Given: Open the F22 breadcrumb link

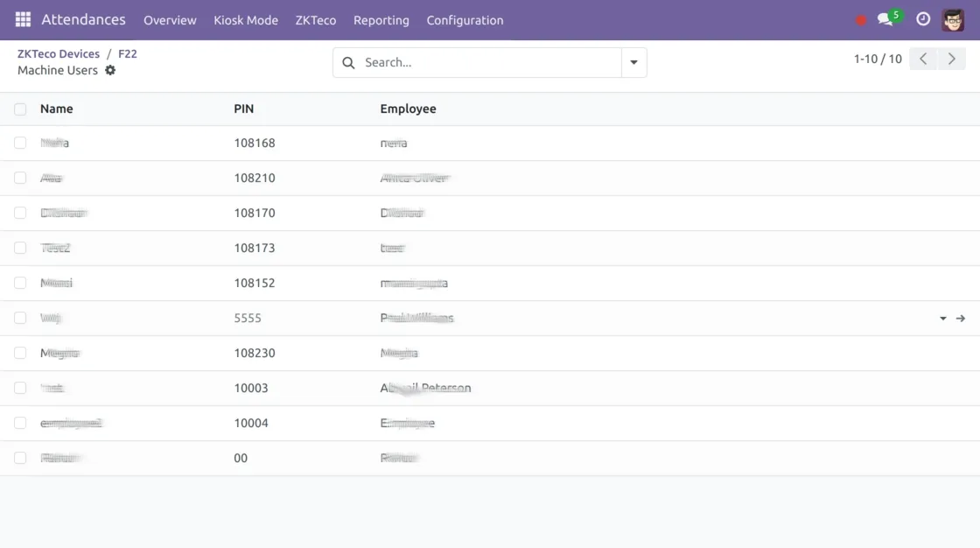Looking at the screenshot, I should click(128, 53).
